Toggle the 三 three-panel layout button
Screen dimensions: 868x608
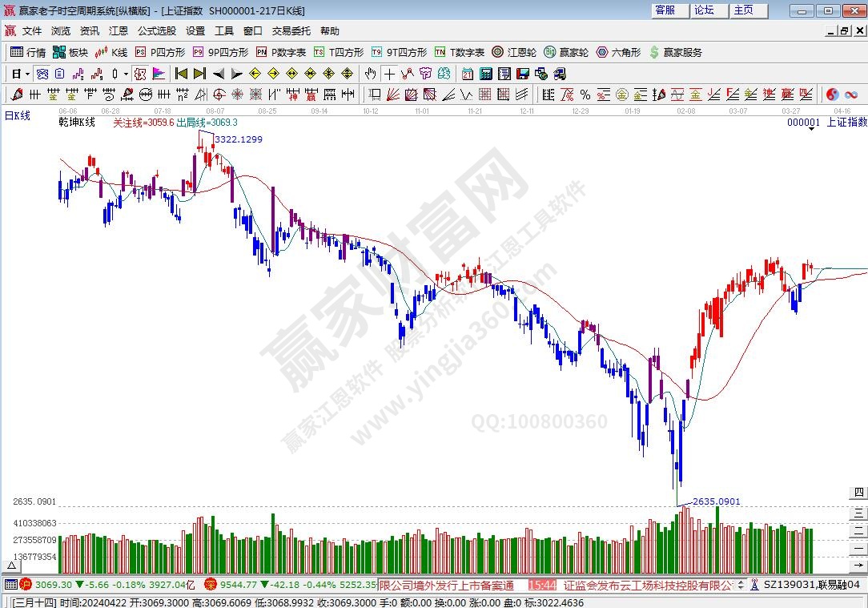tap(858, 512)
